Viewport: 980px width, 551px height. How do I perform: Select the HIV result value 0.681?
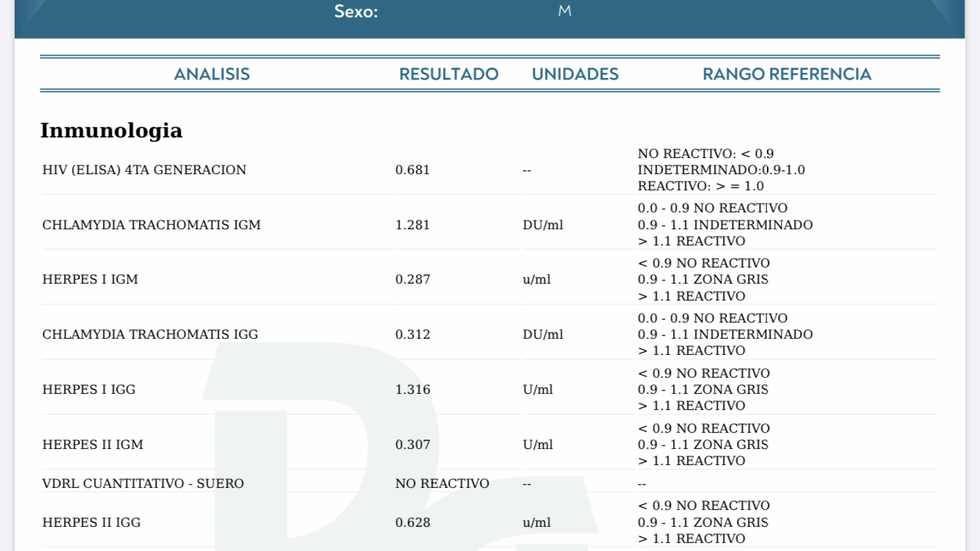click(x=412, y=170)
